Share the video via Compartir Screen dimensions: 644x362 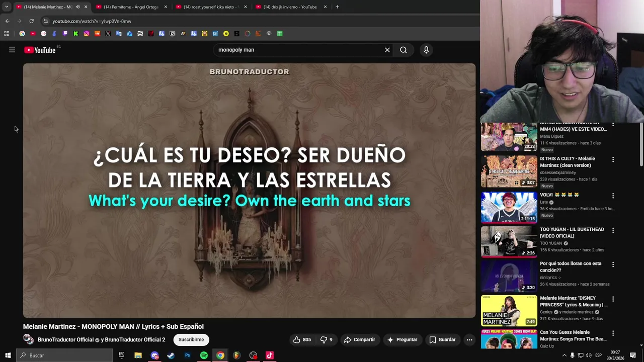click(x=359, y=340)
